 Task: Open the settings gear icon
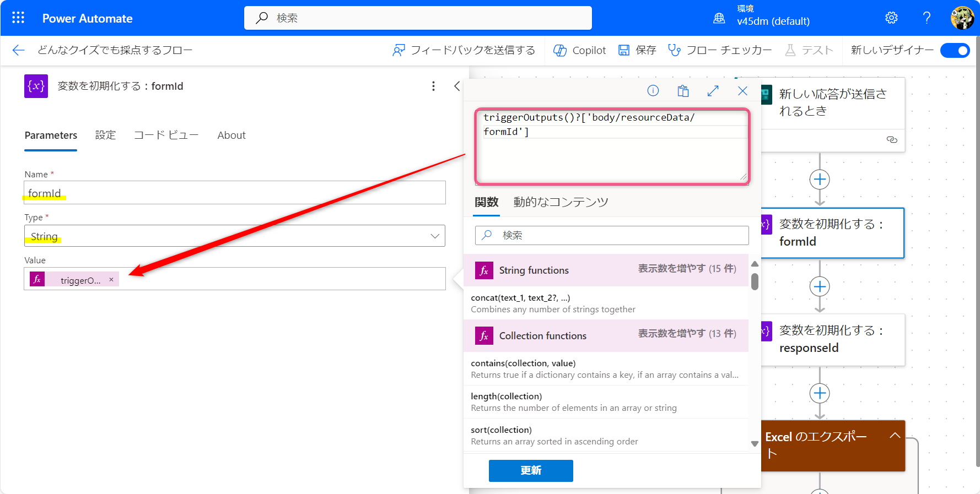(891, 18)
